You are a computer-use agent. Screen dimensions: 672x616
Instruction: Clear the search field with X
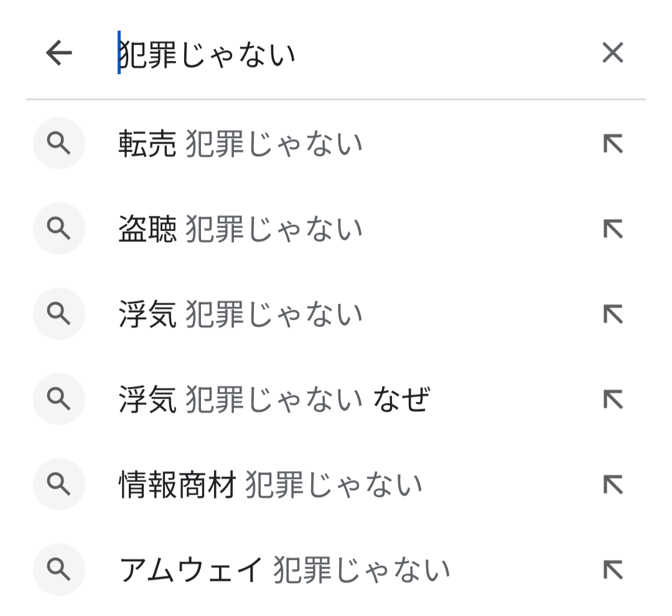pyautogui.click(x=612, y=54)
